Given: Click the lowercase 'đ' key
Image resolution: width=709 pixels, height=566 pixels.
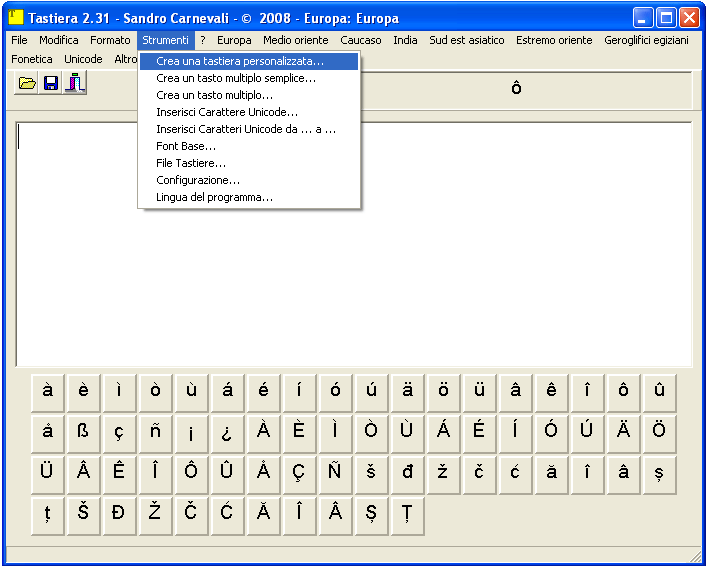Looking at the screenshot, I should [x=407, y=474].
